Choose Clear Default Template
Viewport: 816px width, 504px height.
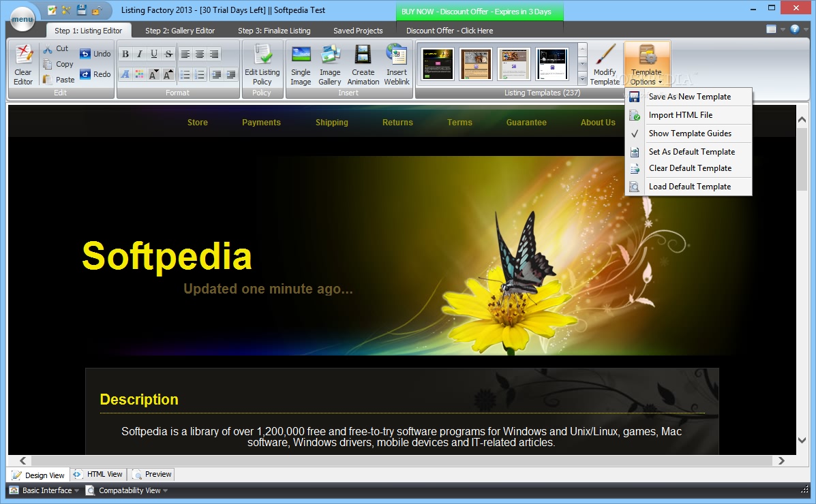click(x=689, y=168)
